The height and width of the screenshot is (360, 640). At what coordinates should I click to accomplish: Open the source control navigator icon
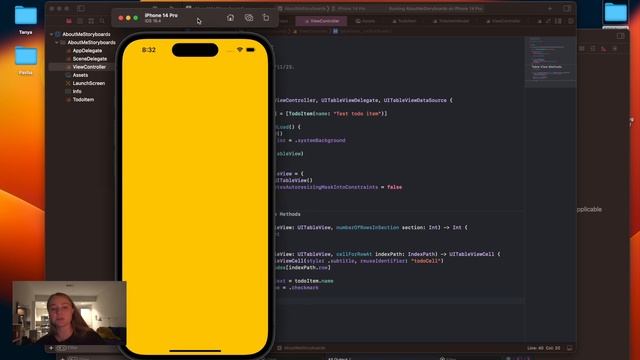80,21
